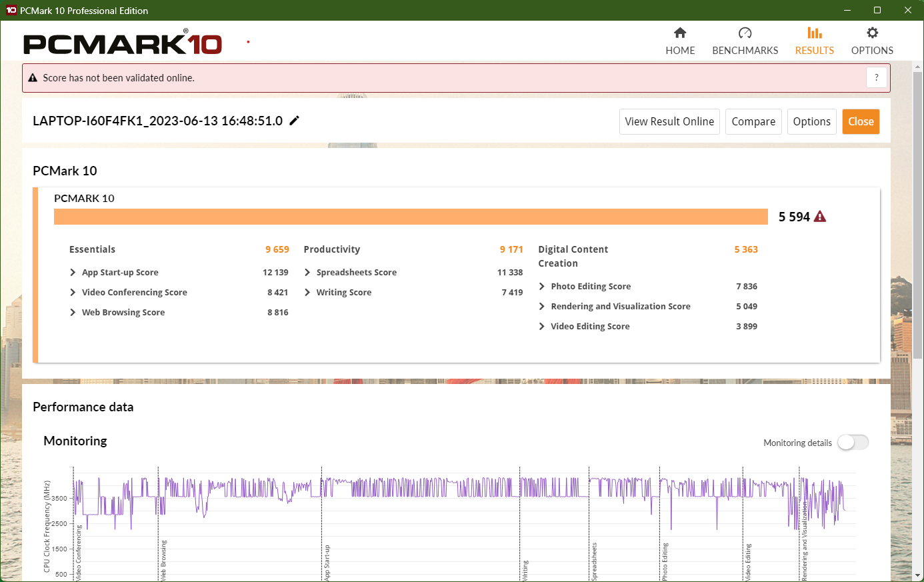Screen dimensions: 924x582
Task: Expand Video Editing Score details
Action: click(542, 327)
